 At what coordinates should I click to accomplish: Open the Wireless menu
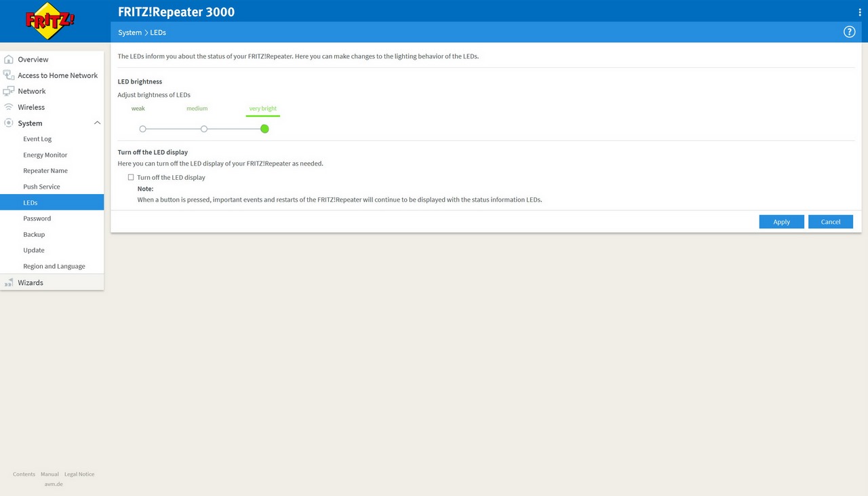click(x=52, y=107)
